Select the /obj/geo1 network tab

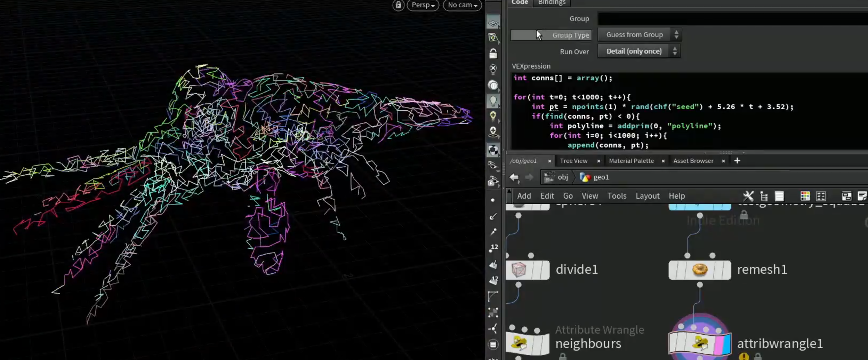click(x=523, y=161)
